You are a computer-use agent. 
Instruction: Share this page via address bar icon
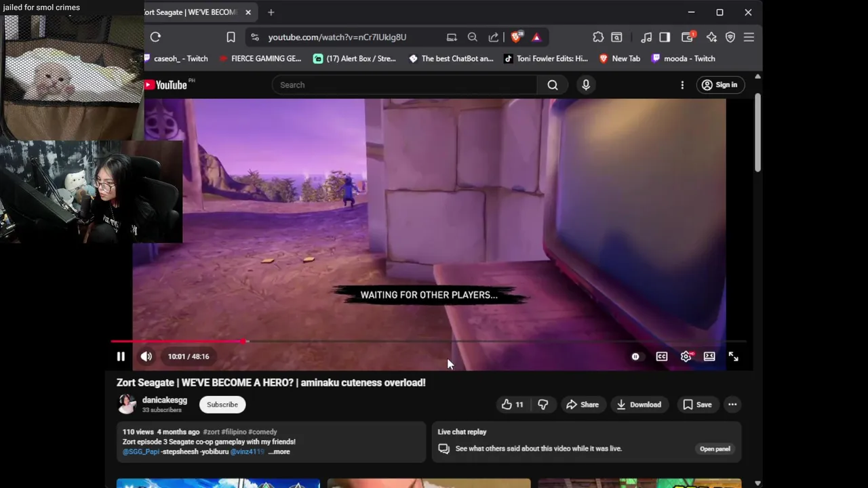pos(494,37)
